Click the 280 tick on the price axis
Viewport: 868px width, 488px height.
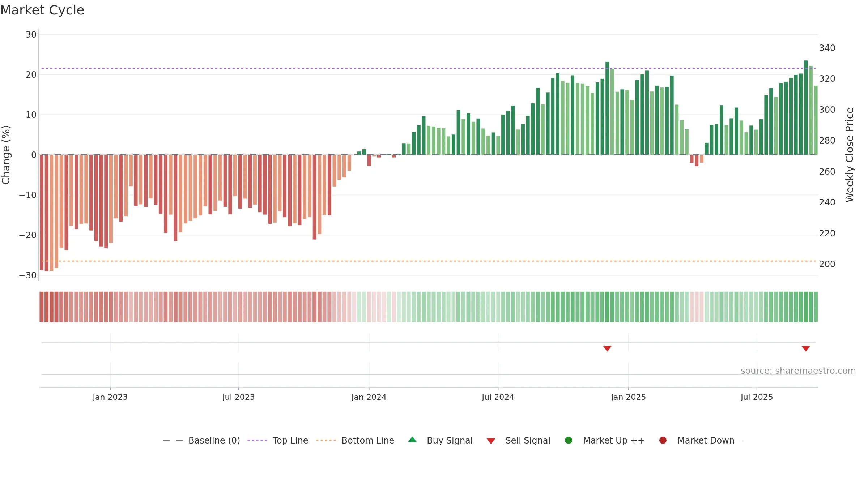point(827,141)
